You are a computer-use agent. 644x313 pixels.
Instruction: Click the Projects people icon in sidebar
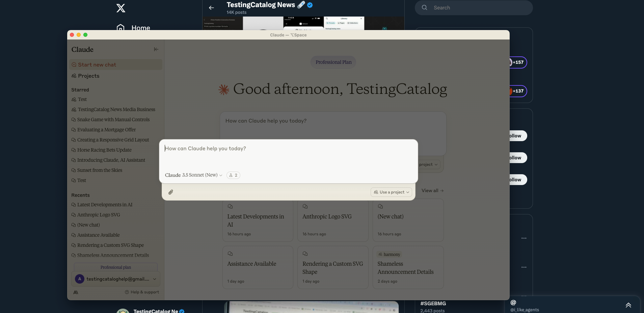coord(74,76)
